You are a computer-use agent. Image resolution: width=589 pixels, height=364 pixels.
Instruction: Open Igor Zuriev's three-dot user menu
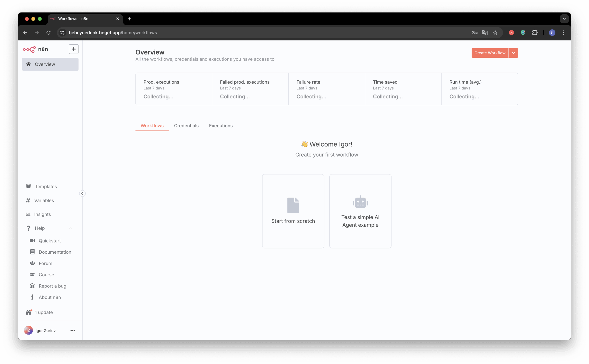(72, 330)
